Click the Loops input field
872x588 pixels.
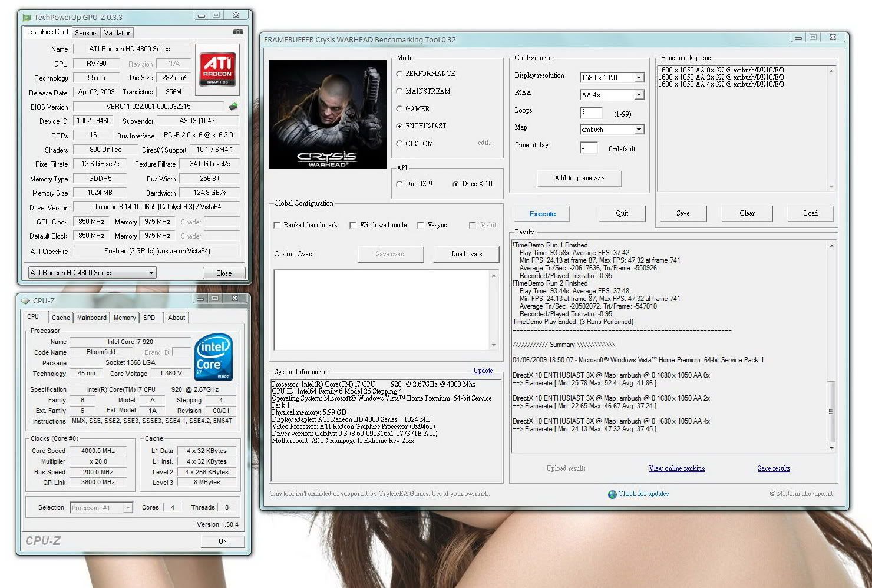(591, 112)
